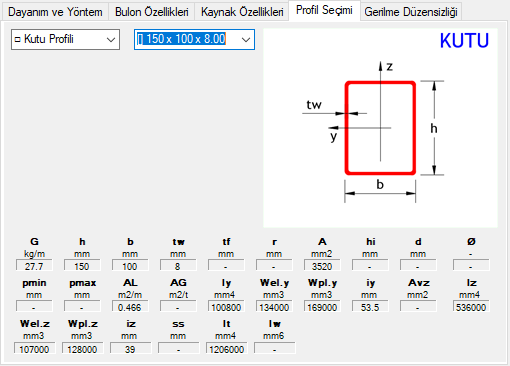Screen dimensions: 510x366
Task: Select the tw thickness field 8
Action: coord(178,266)
